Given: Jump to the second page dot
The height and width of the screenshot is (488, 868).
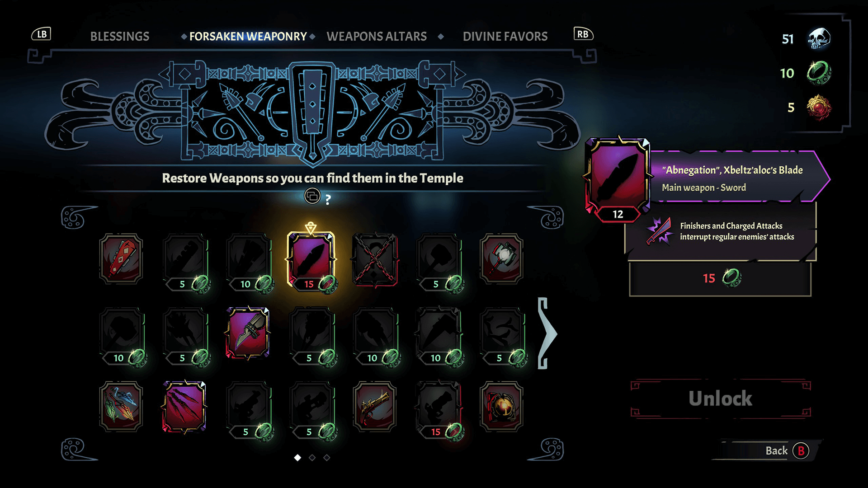Looking at the screenshot, I should (x=312, y=458).
